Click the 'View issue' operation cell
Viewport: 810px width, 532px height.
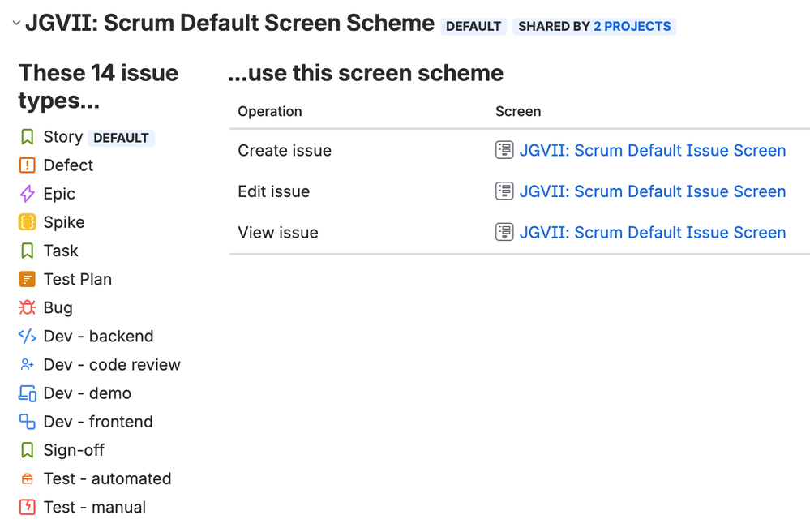click(278, 233)
